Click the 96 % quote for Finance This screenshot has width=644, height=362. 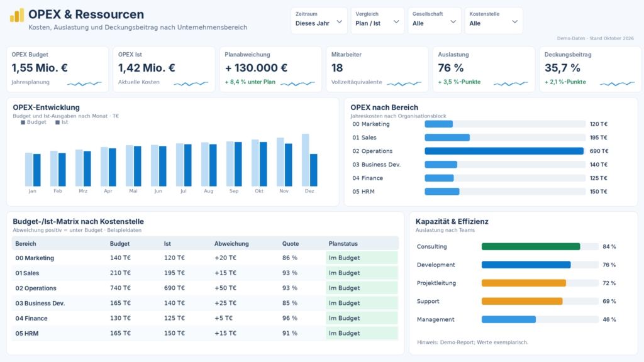point(289,318)
